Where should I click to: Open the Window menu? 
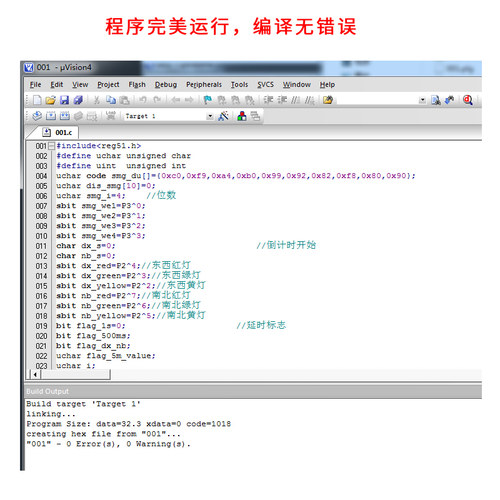click(x=297, y=85)
